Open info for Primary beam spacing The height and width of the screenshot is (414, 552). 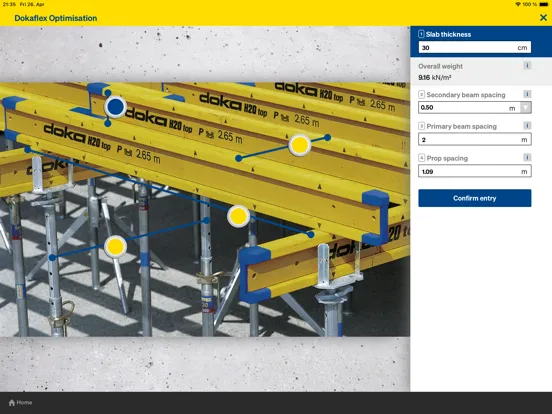pyautogui.click(x=527, y=126)
